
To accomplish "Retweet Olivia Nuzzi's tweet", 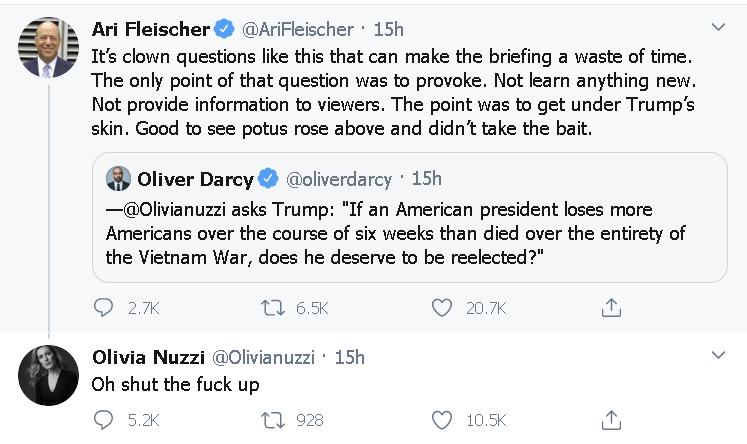I will coord(273,420).
